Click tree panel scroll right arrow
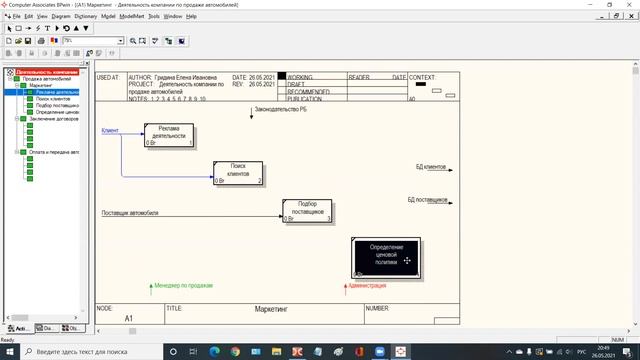The height and width of the screenshot is (360, 640). [76, 317]
